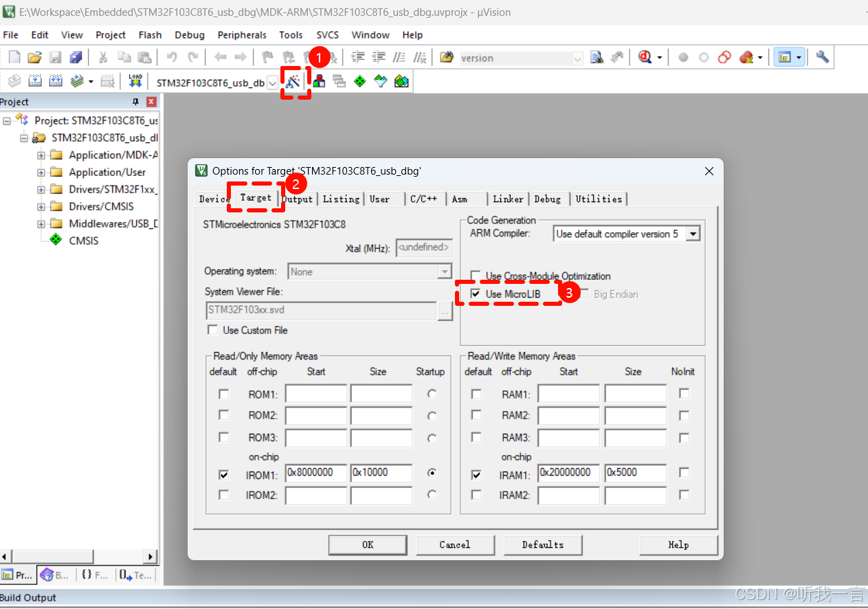Viewport: 868px width, 609px height.
Task: Click disable all breakpoints icon
Action: pyautogui.click(x=724, y=58)
